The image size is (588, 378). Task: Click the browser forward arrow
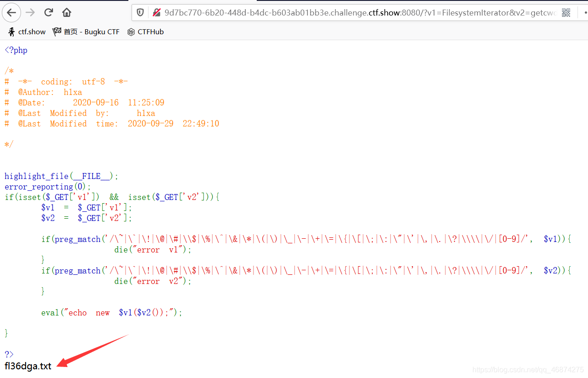[x=31, y=12]
